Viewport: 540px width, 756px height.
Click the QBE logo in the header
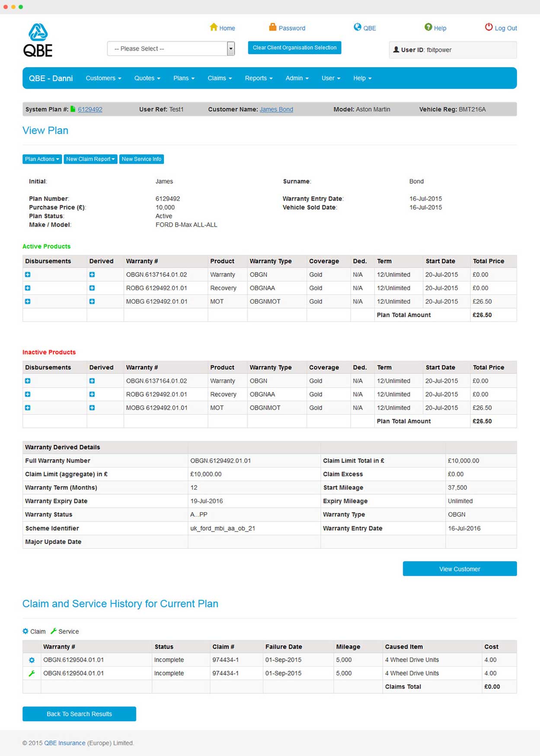(38, 40)
